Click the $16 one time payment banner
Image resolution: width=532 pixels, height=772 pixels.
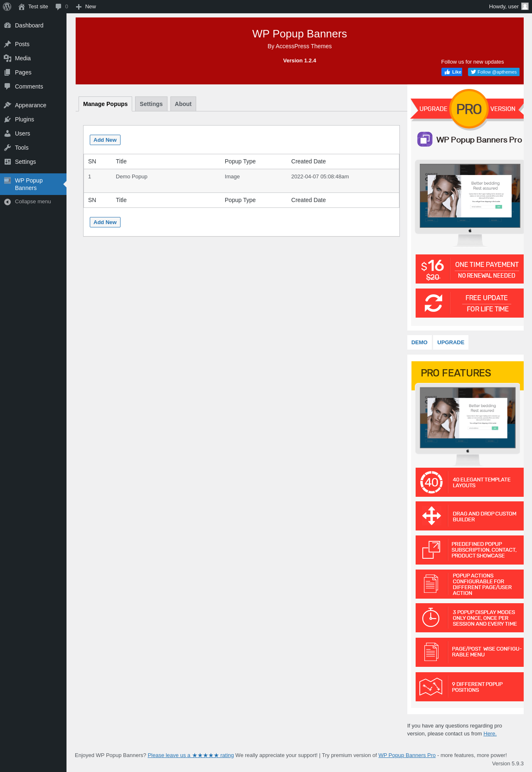[x=470, y=269]
